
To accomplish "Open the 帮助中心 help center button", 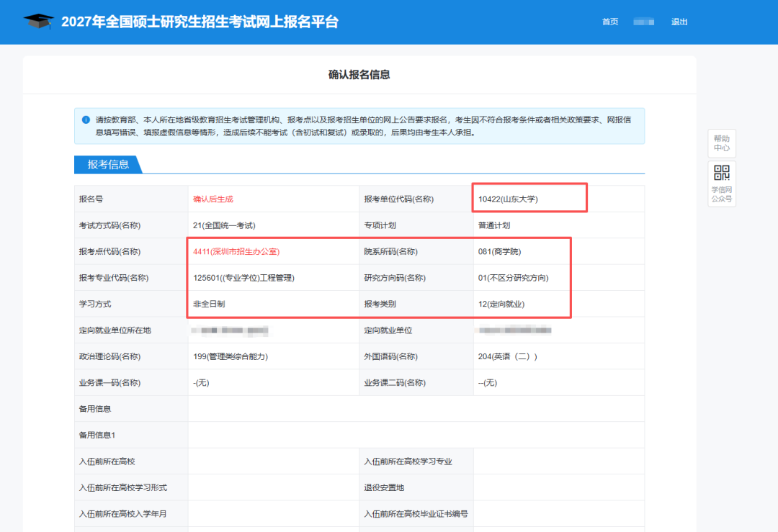I will (721, 143).
